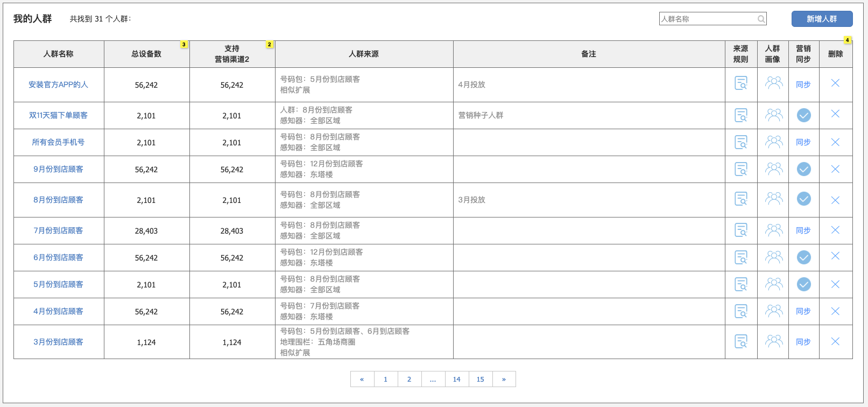
Task: Toggle synced checkmark for 9月份到店顾客
Action: 804,169
